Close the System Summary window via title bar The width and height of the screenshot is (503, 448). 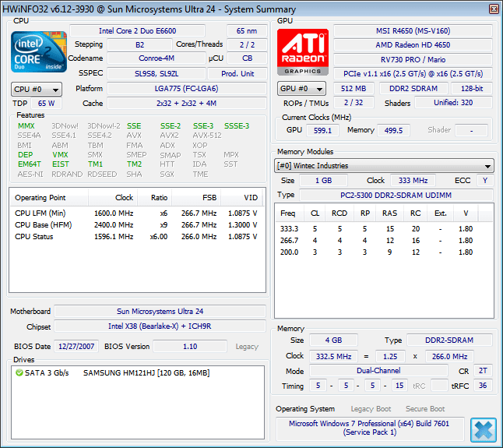(494, 9)
